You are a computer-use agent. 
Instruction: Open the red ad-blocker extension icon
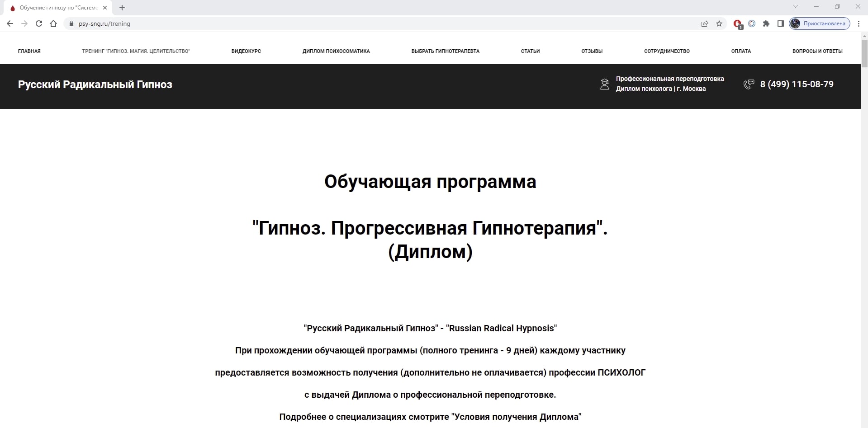click(x=738, y=24)
